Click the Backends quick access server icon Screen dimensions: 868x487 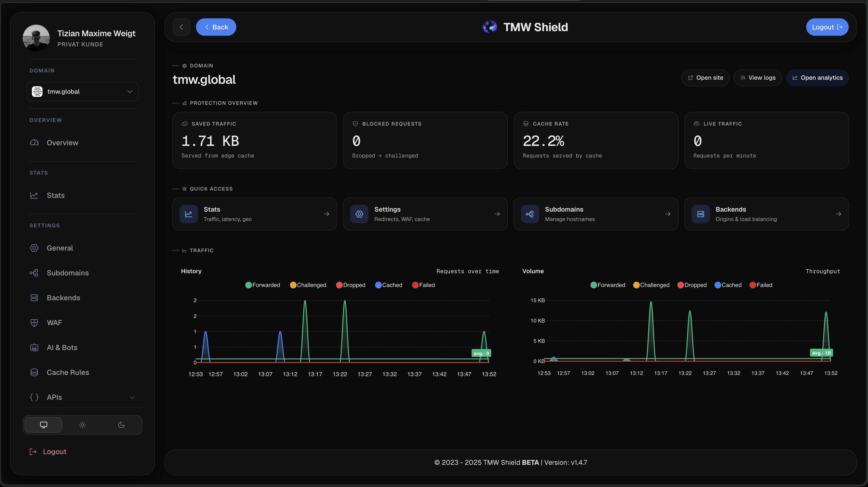point(700,214)
